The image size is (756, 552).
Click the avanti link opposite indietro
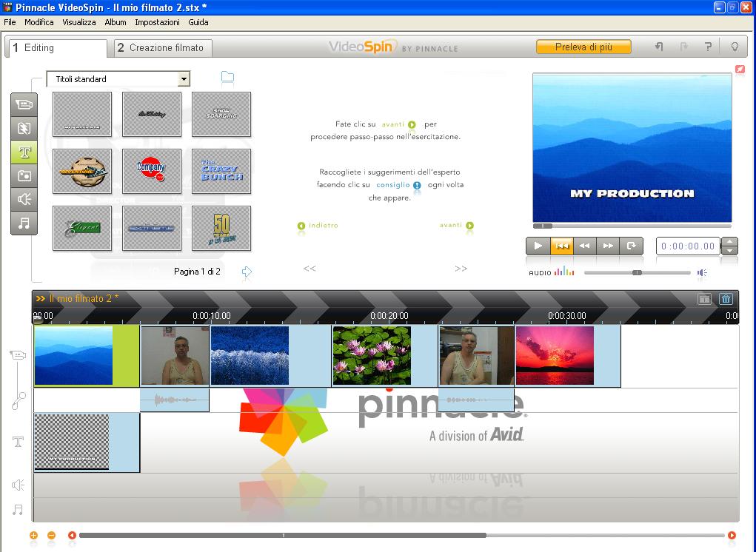tap(457, 226)
